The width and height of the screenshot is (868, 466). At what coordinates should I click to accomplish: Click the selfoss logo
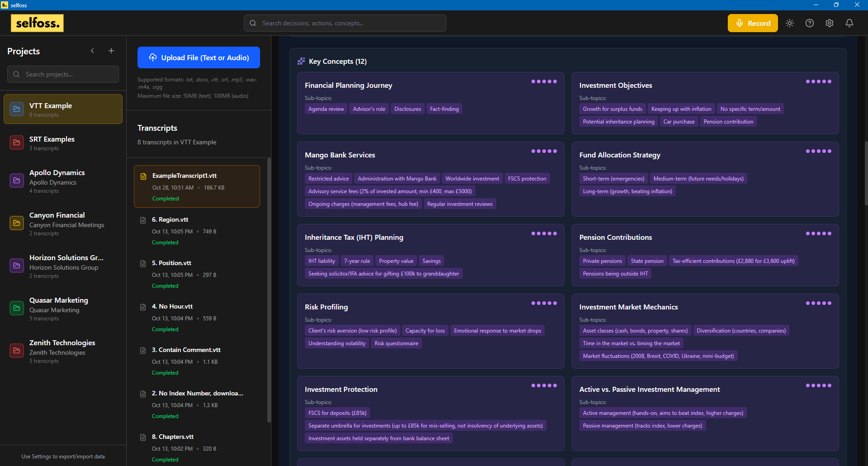tap(37, 23)
